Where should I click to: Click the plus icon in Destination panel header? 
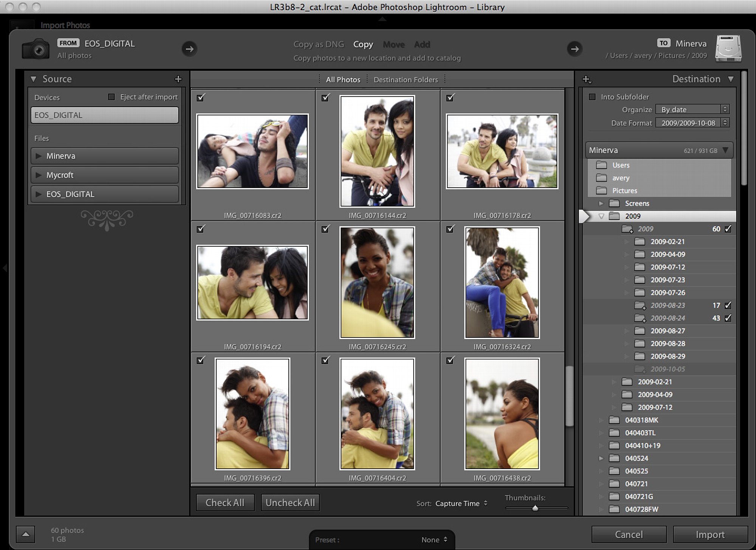(x=587, y=79)
